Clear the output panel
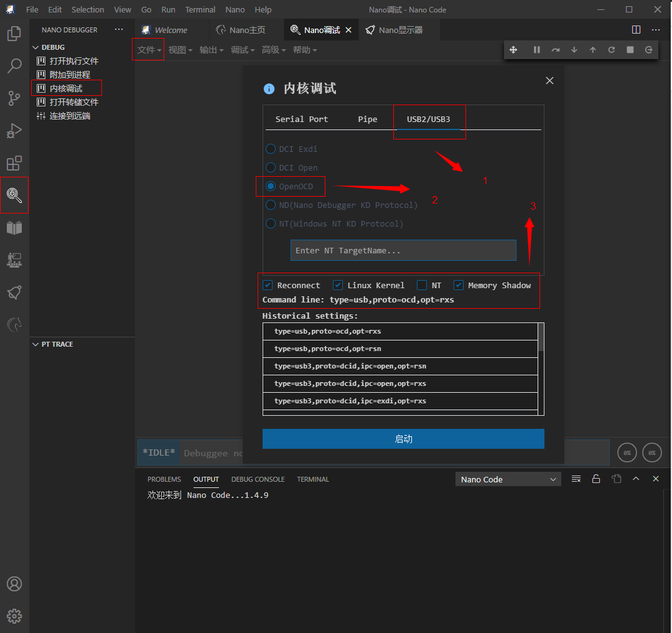 tap(576, 479)
